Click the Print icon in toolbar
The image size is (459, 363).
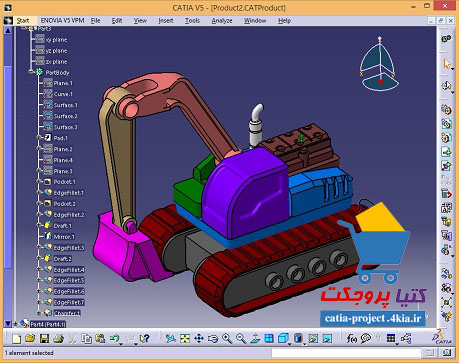click(58, 339)
